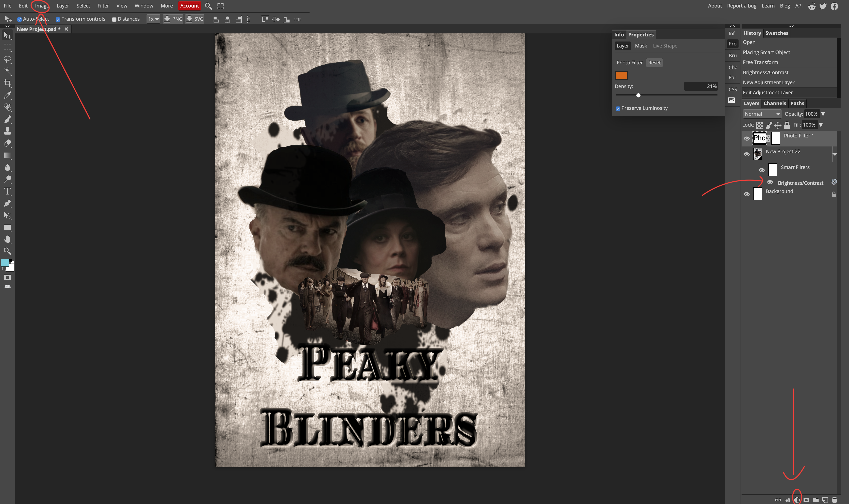Switch to the Swatches tab
The image size is (849, 504).
(777, 33)
